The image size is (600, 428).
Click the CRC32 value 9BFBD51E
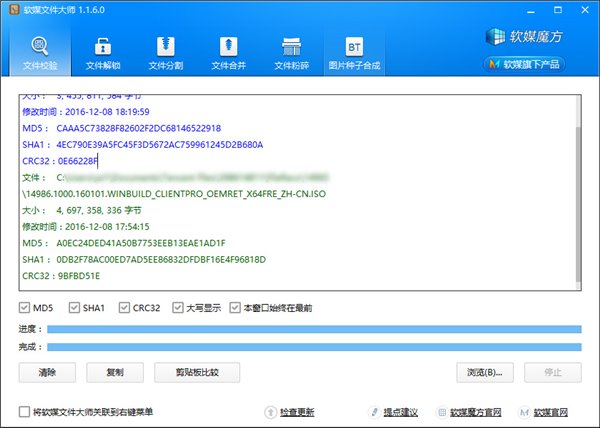tap(79, 276)
